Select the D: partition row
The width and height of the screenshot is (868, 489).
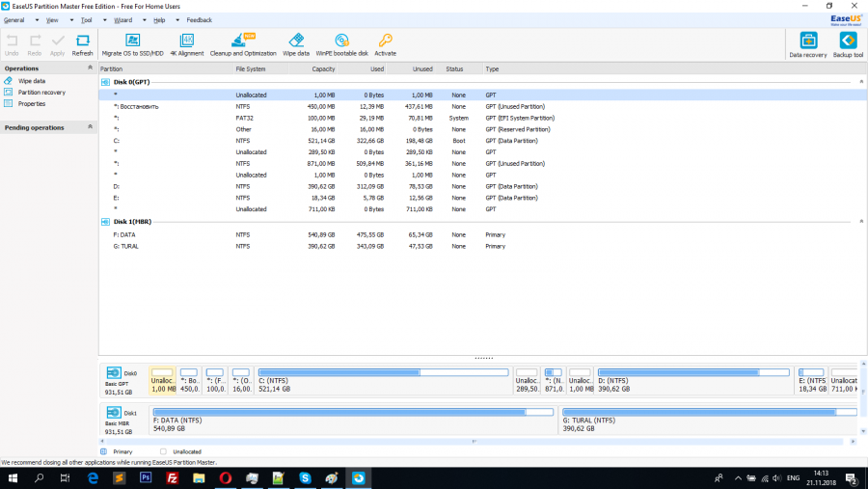483,186
